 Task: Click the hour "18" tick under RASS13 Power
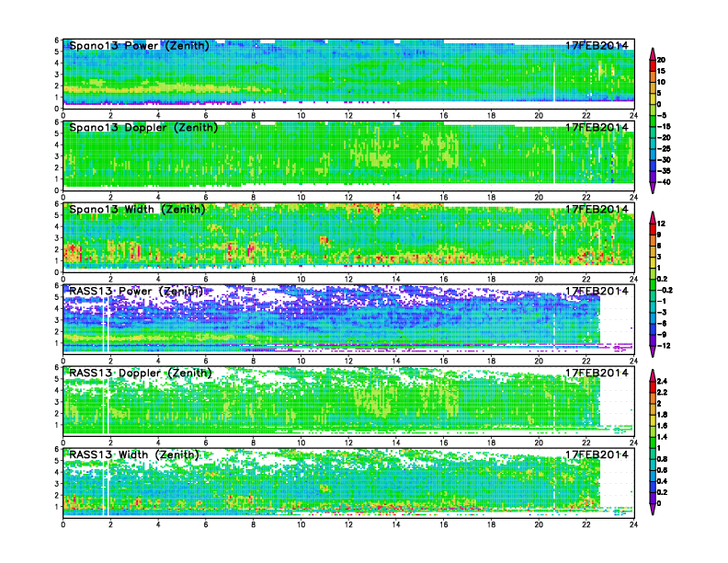(x=491, y=361)
